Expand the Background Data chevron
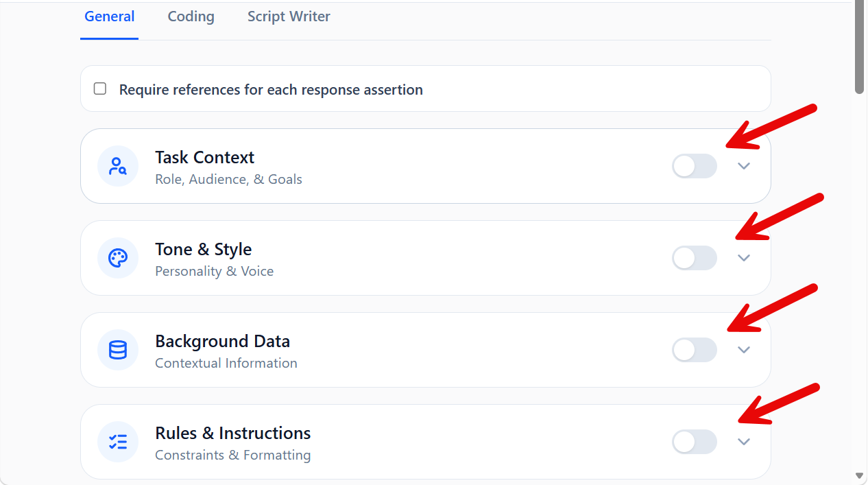This screenshot has width=868, height=485. click(744, 350)
